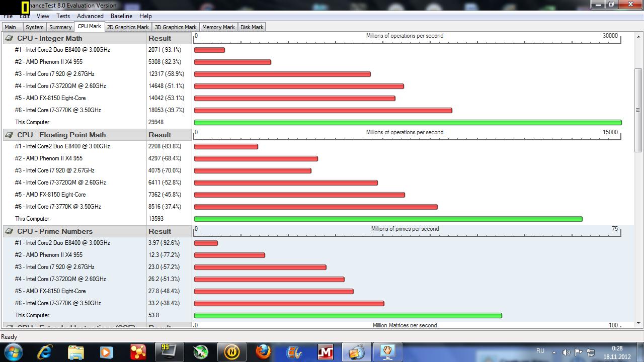Open Norton icon in the taskbar
Viewport: 644px width, 362px height.
point(232,352)
